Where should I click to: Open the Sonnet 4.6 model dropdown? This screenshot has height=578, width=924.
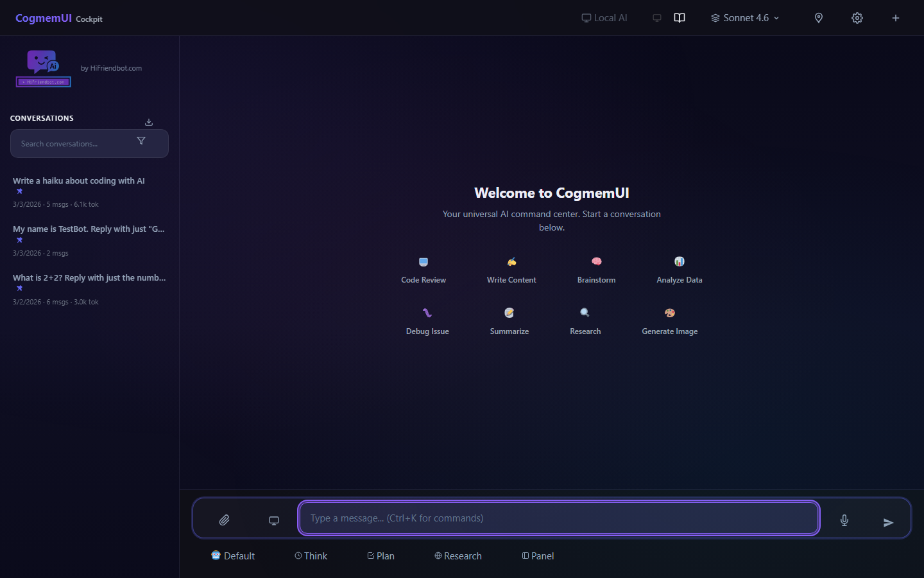pos(745,18)
